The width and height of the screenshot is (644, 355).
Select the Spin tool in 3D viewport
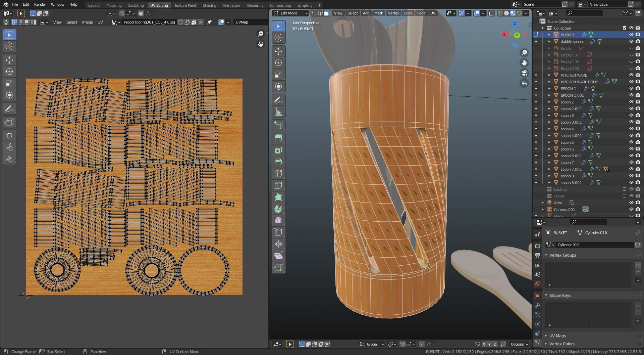pyautogui.click(x=278, y=209)
